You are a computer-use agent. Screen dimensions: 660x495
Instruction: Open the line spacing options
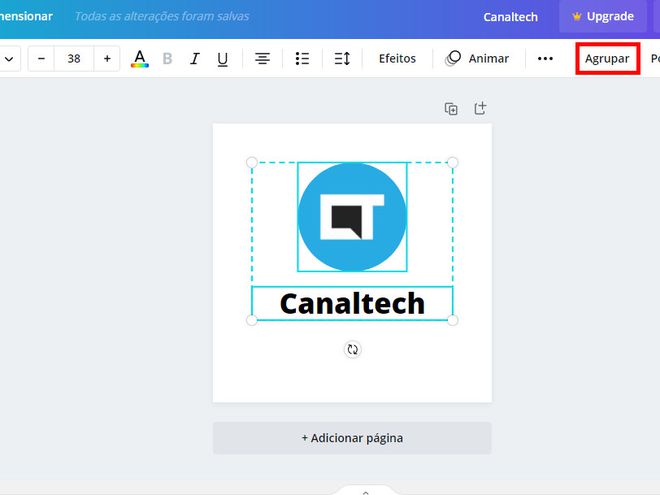click(x=342, y=59)
